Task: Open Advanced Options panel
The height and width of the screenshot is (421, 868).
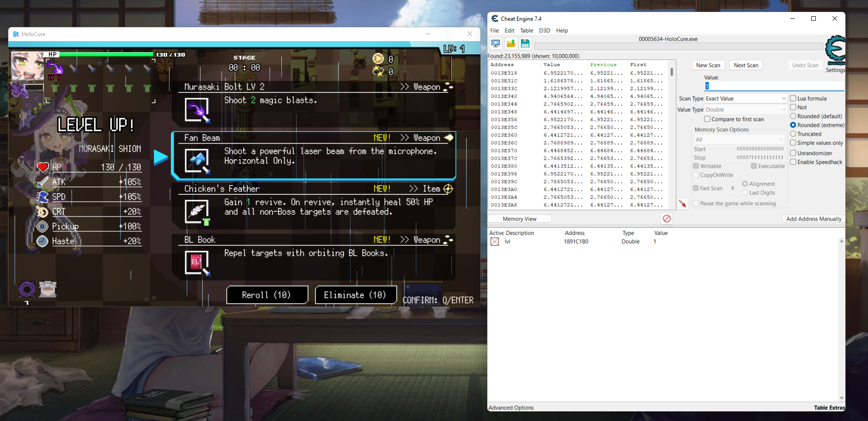Action: [511, 408]
